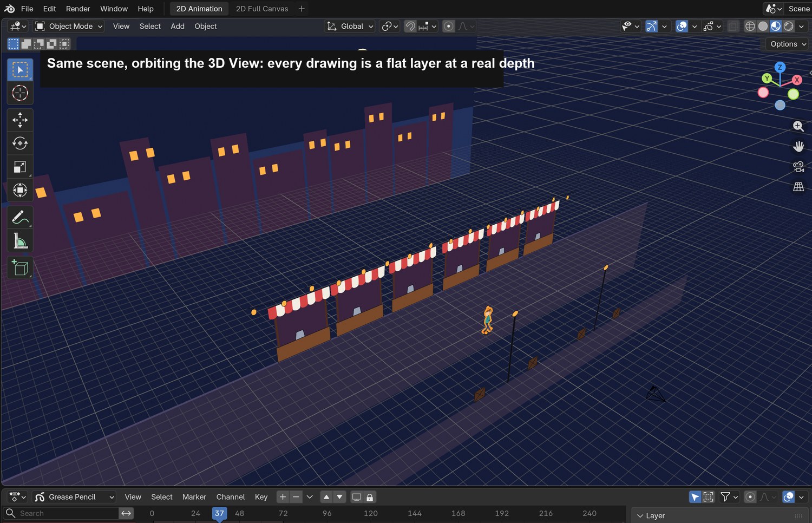Toggle show overlays button
Image resolution: width=812 pixels, height=523 pixels.
tap(682, 26)
